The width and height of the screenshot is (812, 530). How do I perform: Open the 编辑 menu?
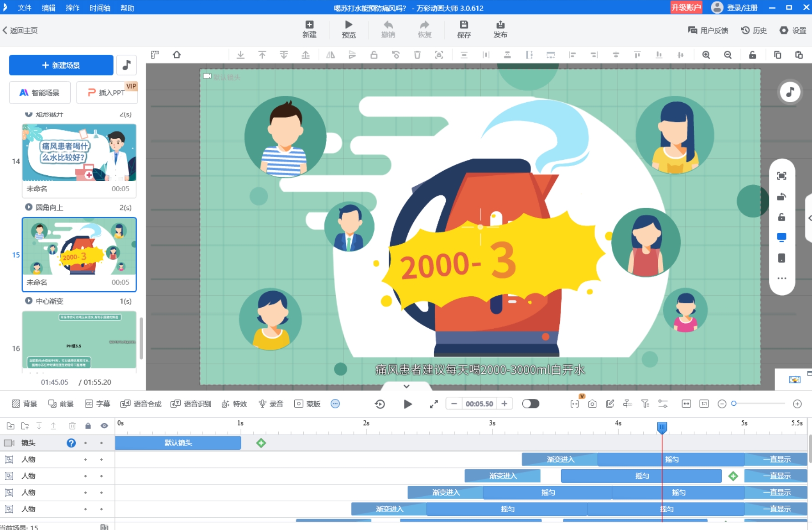coord(48,8)
